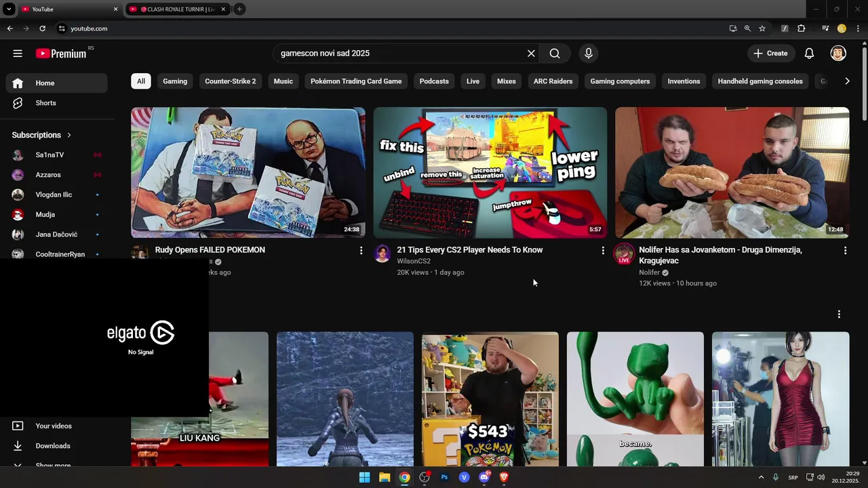Open the Chrome extensions puzzle icon
Viewport: 868px width, 488px height.
pos(802,28)
